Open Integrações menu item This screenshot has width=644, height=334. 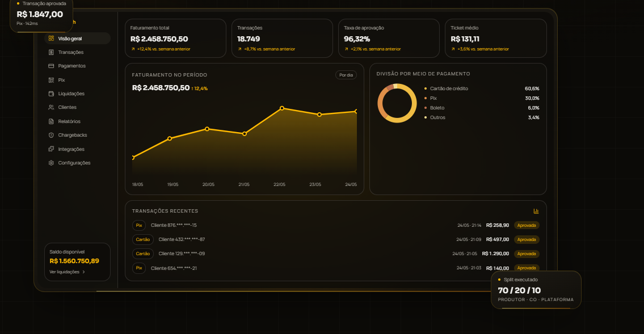(x=77, y=149)
